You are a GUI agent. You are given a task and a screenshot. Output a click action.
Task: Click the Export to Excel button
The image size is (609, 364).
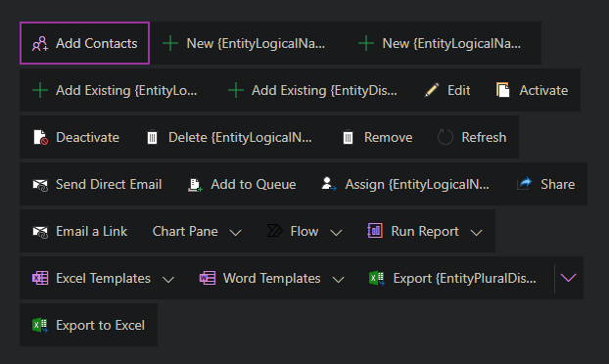88,325
